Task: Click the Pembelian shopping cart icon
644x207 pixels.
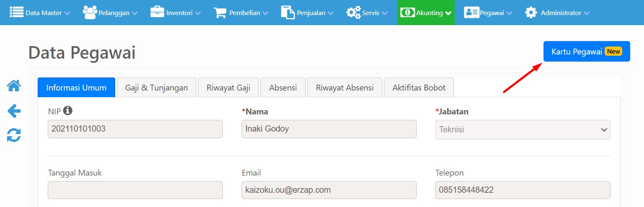Action: (x=220, y=13)
